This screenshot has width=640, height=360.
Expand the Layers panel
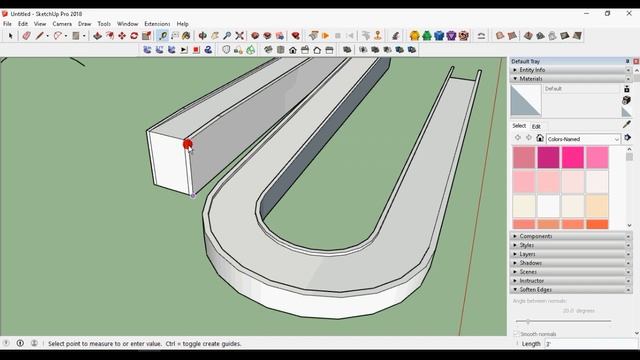(571, 254)
